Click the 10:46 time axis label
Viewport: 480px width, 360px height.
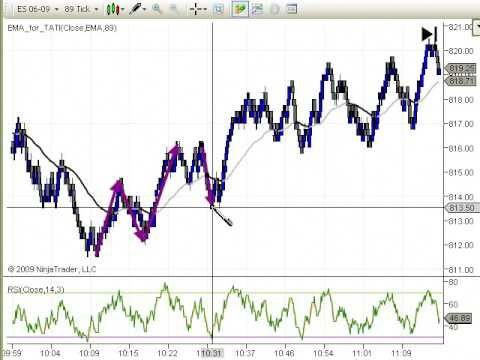click(x=284, y=353)
